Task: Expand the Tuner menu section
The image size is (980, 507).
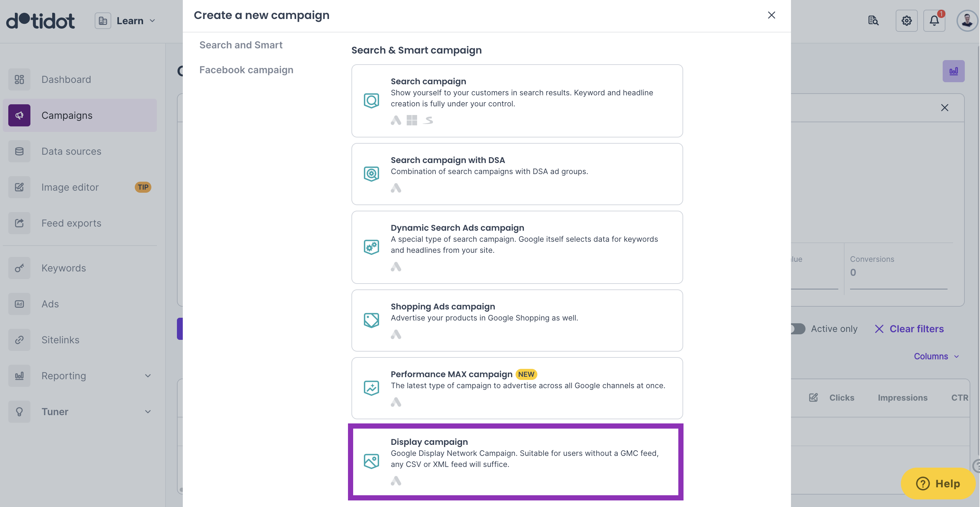Action: [148, 412]
